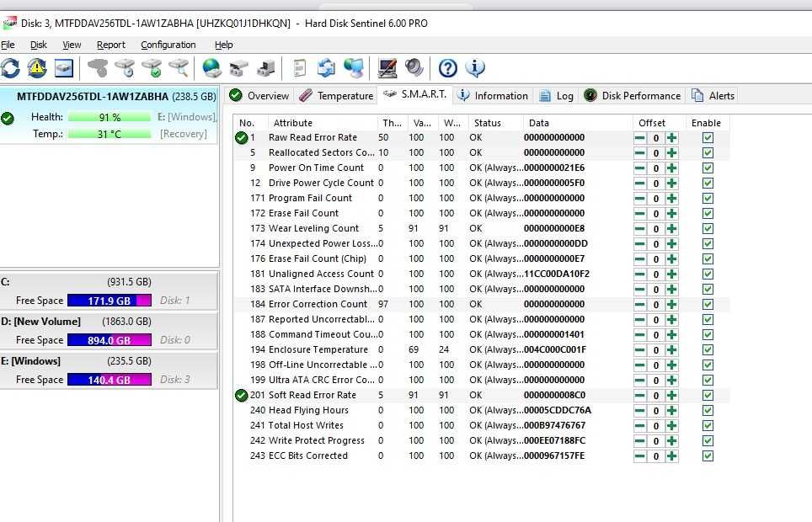Toggle Enable checkbox for Error Correction Count
812x522 pixels.
coord(708,305)
